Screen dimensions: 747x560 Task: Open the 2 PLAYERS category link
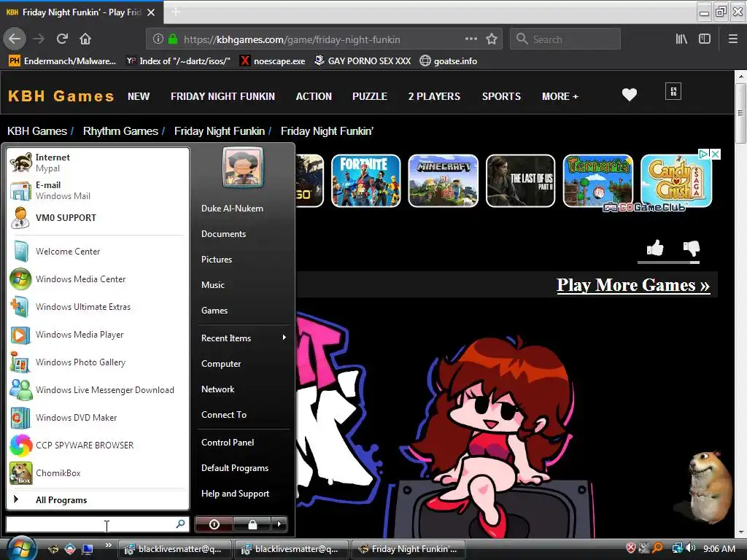tap(434, 97)
